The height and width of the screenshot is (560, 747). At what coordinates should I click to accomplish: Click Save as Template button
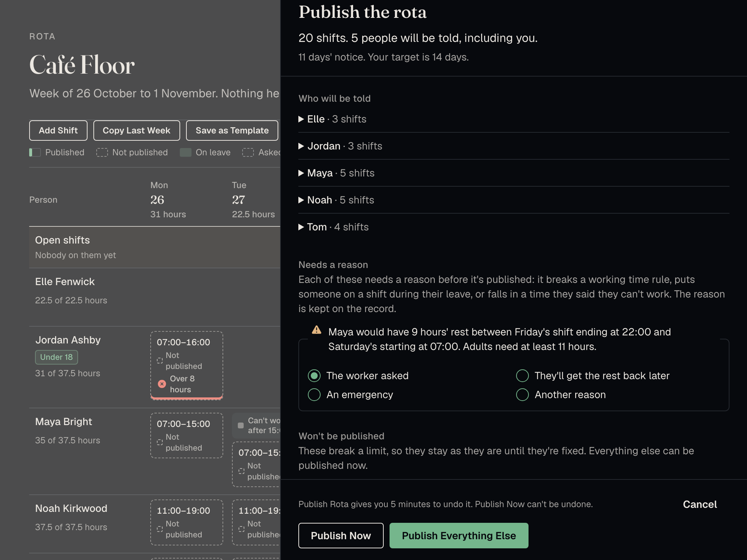pyautogui.click(x=232, y=131)
